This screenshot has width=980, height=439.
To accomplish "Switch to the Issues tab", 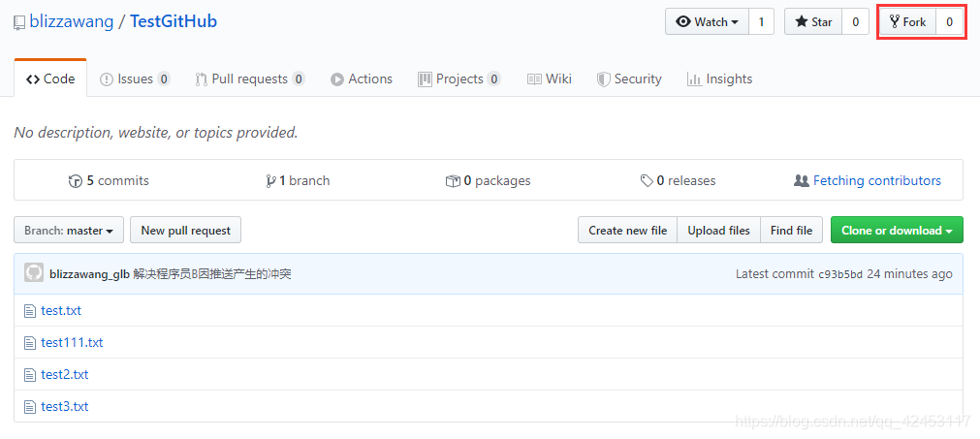I will (135, 79).
